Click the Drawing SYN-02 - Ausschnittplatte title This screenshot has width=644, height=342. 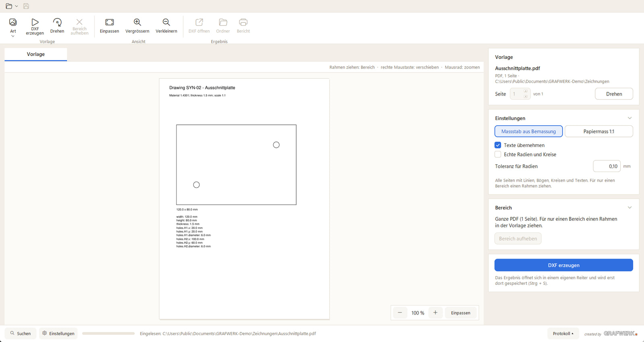pyautogui.click(x=202, y=88)
